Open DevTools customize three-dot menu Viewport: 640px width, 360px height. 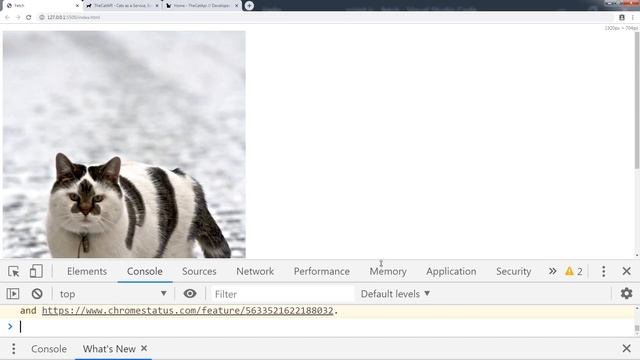603,271
